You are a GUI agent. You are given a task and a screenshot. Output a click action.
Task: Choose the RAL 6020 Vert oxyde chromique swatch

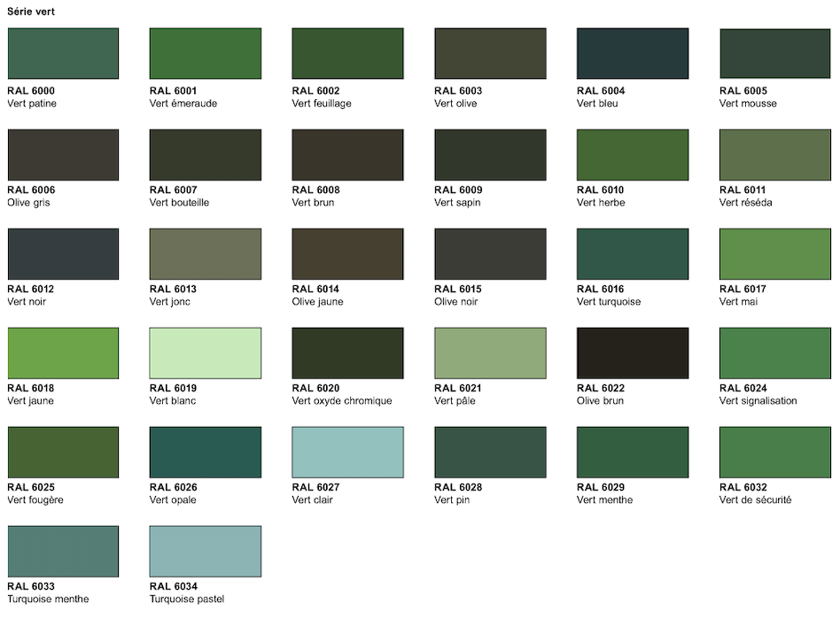[347, 352]
